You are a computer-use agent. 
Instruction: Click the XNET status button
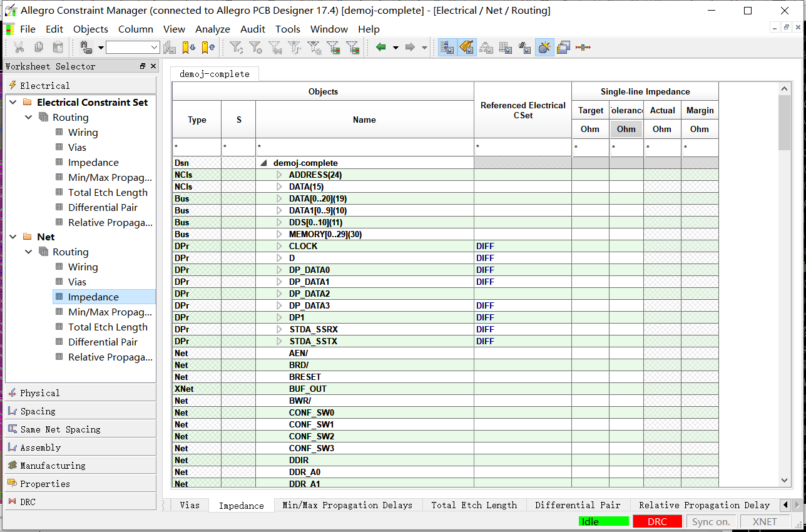click(765, 522)
